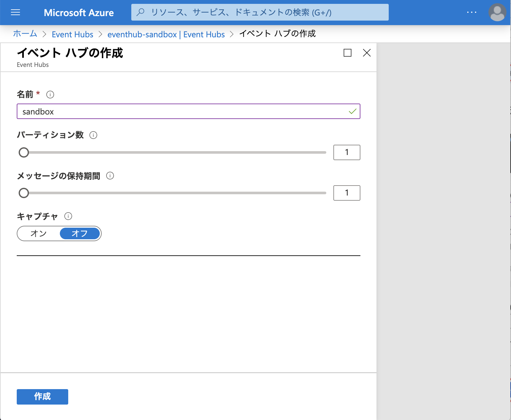The image size is (511, 420).
Task: Click the イベント ハブの作成 breadcrumb text
Action: pyautogui.click(x=277, y=34)
